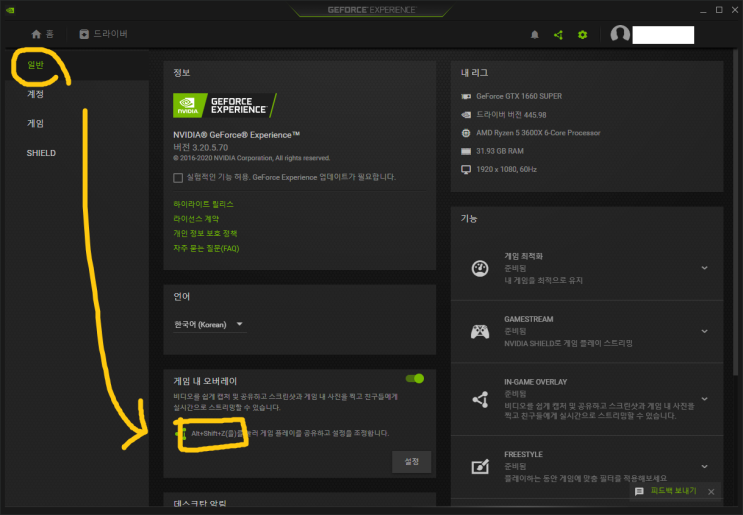This screenshot has height=515, width=743.
Task: Select 계정 in the sidebar
Action: pyautogui.click(x=35, y=94)
